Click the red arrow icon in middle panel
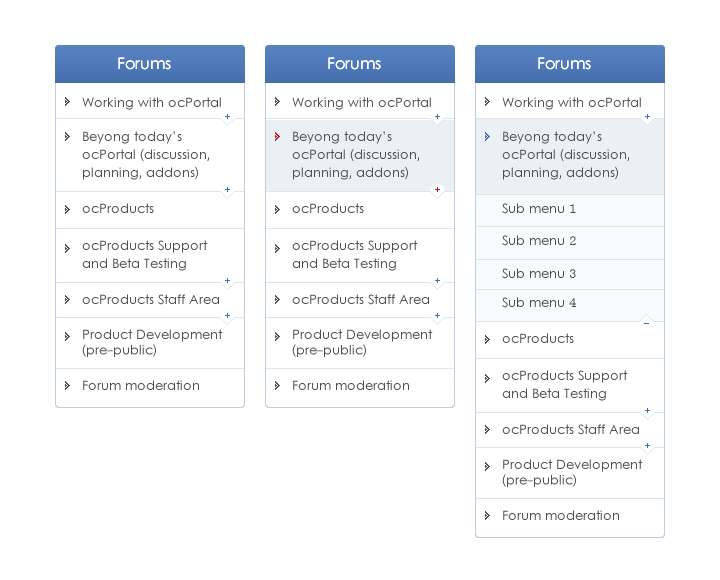Viewport: 720px width, 580px height. tap(277, 136)
